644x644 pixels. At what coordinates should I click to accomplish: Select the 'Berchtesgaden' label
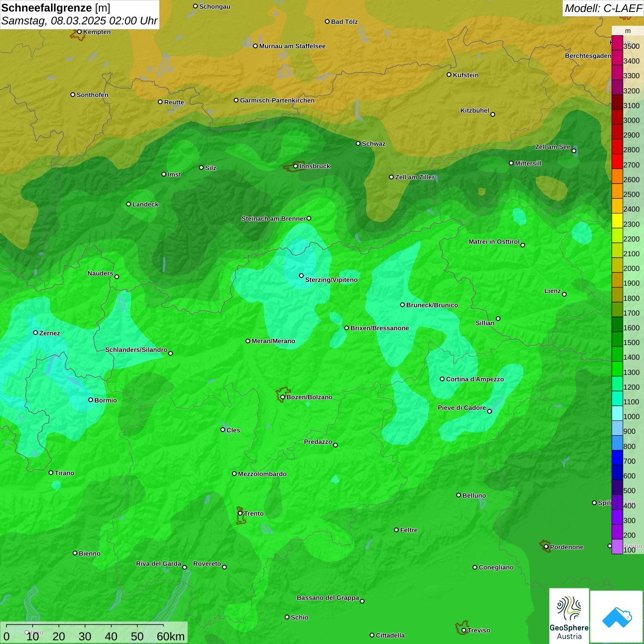click(x=588, y=56)
